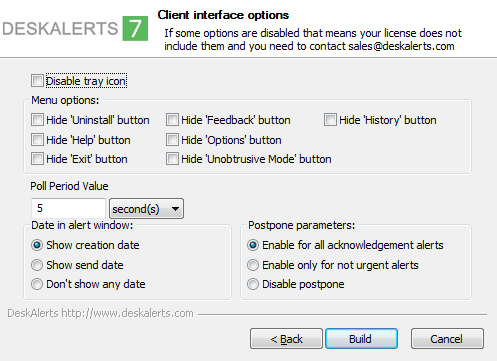This screenshot has width=497, height=361.
Task: Click the DeskAlerts 7 green logo icon
Action: [135, 28]
